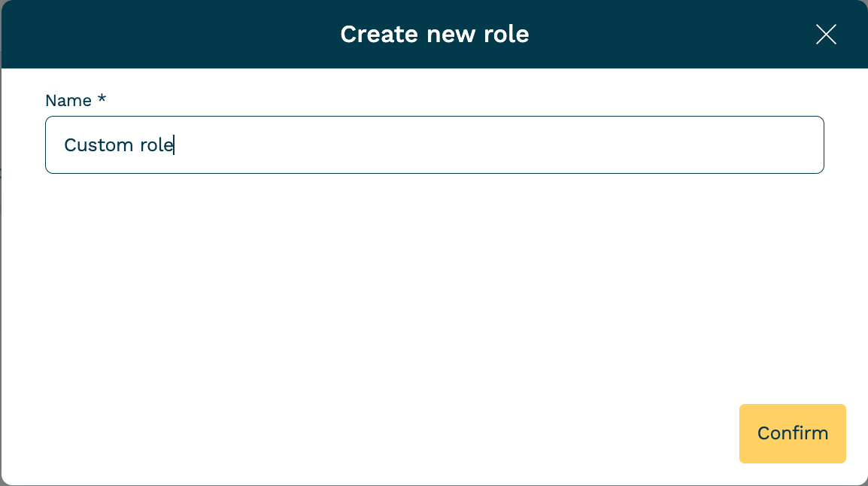Click the header bar between title and X
The width and height of the screenshot is (868, 486).
[669, 35]
